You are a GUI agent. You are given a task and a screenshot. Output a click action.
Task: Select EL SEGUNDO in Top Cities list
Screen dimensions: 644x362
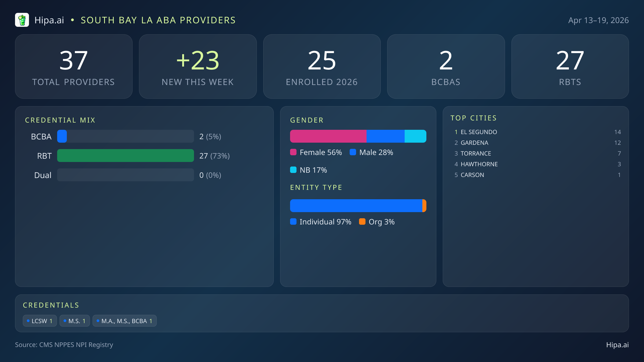[x=479, y=132]
